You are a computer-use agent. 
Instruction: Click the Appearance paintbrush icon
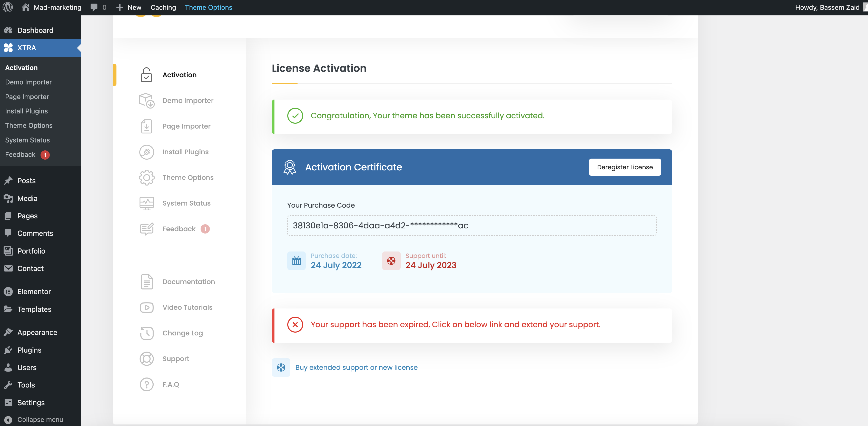click(8, 332)
